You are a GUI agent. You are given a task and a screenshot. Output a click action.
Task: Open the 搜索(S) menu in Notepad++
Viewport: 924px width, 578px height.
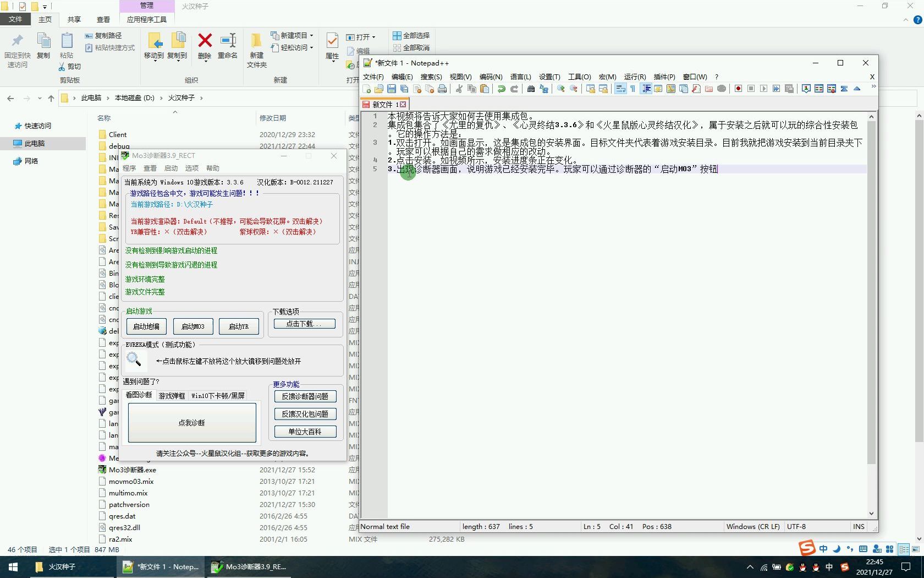pyautogui.click(x=431, y=77)
